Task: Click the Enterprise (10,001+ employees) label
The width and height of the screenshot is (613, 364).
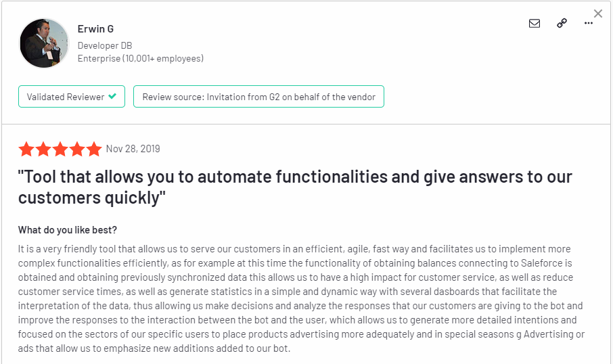Action: 141,59
